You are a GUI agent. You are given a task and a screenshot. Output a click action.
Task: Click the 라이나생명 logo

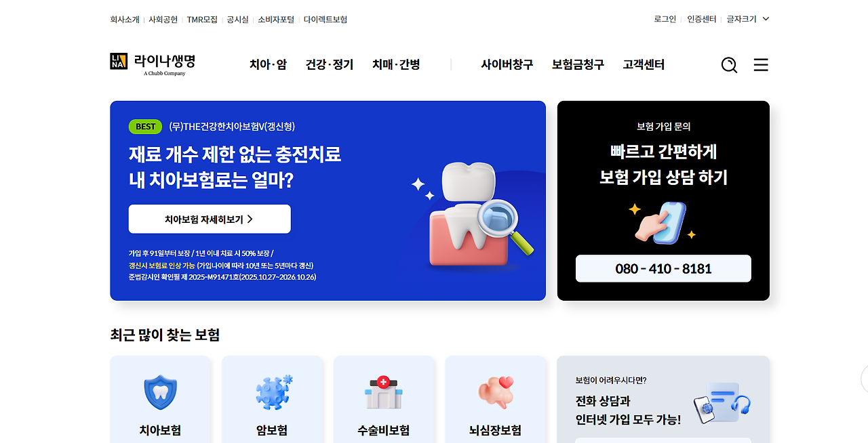coord(153,64)
